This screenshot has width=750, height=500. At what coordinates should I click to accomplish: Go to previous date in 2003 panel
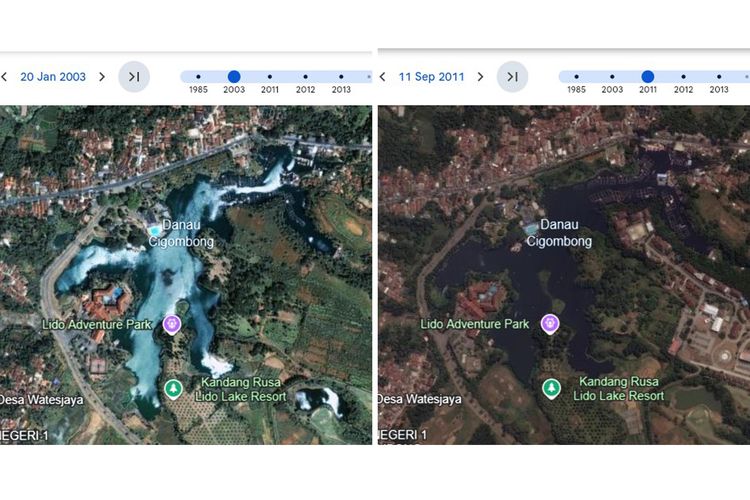click(x=4, y=77)
